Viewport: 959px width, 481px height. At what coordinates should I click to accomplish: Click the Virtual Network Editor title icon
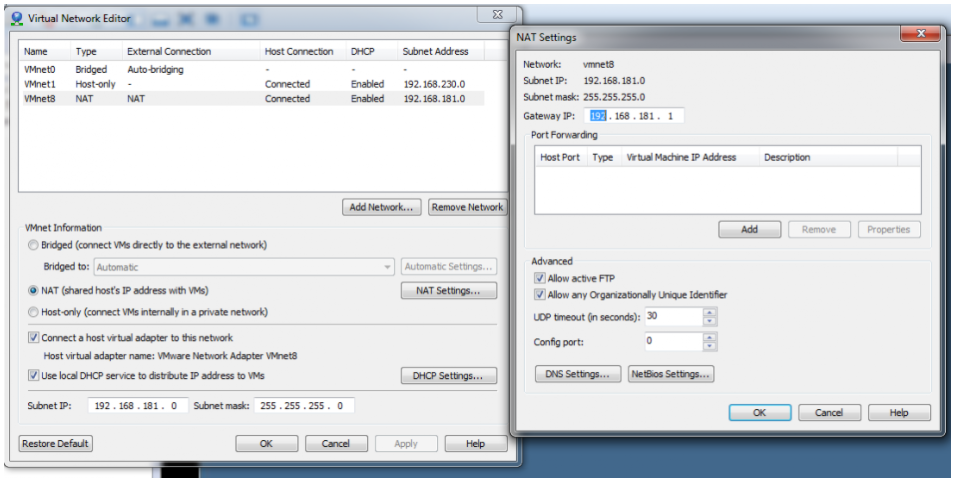click(x=16, y=16)
